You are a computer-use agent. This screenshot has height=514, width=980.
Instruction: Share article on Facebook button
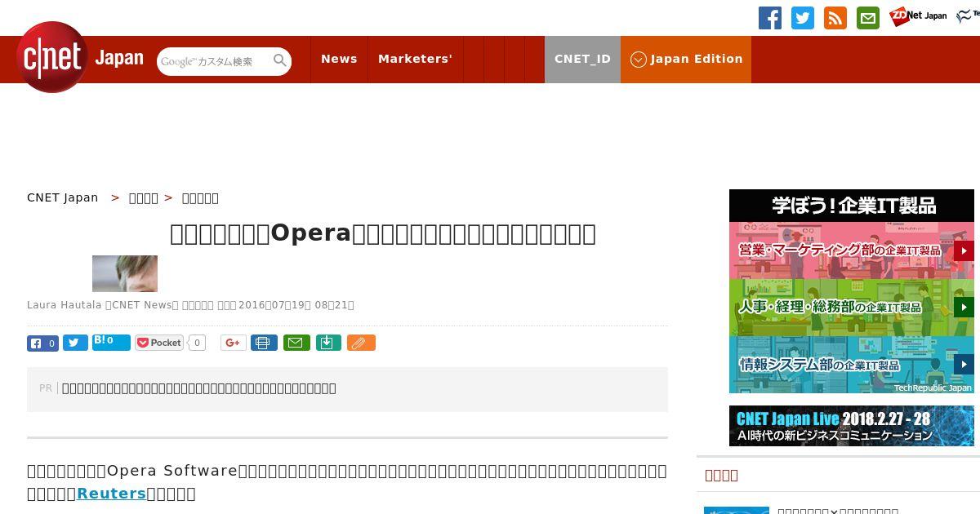[42, 343]
